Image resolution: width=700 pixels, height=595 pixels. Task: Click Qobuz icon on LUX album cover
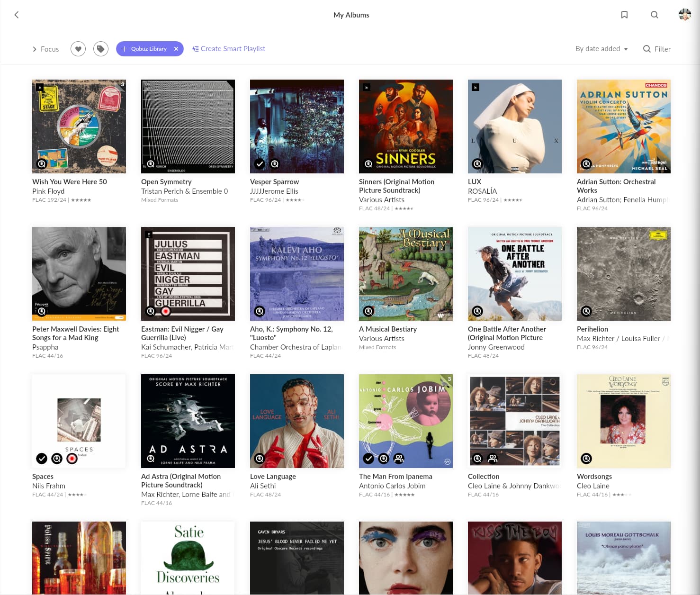(477, 164)
